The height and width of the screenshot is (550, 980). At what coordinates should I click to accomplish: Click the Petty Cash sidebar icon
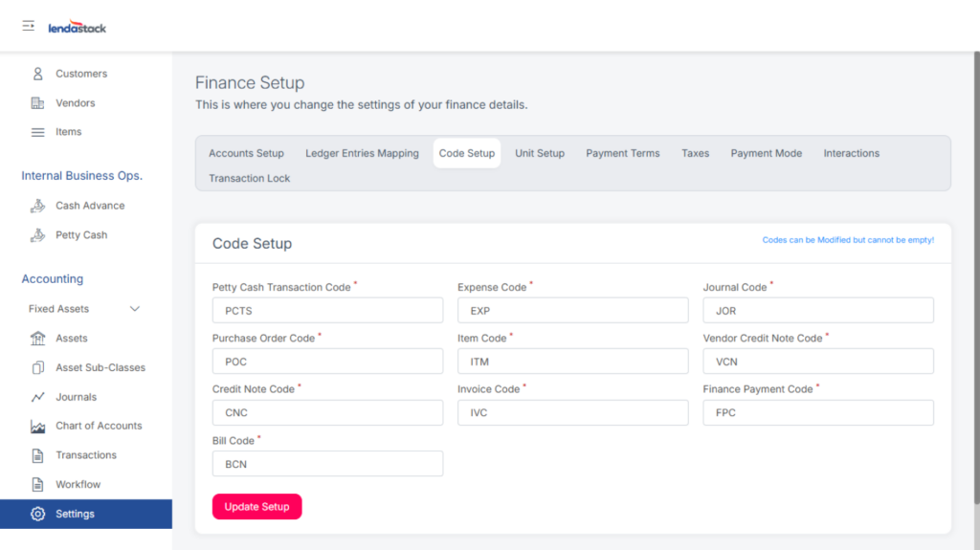(38, 235)
